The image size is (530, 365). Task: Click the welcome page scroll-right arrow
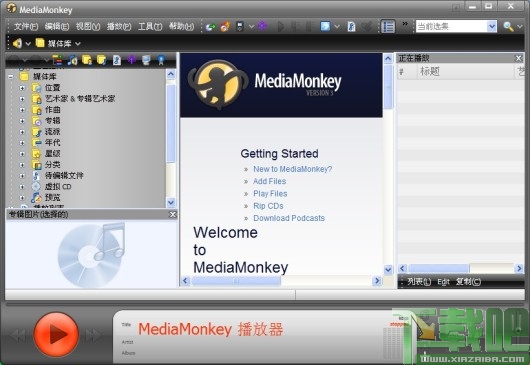(377, 281)
